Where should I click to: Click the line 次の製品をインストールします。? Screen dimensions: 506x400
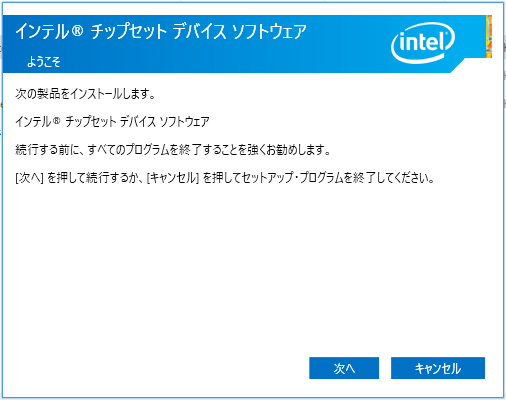tap(86, 94)
